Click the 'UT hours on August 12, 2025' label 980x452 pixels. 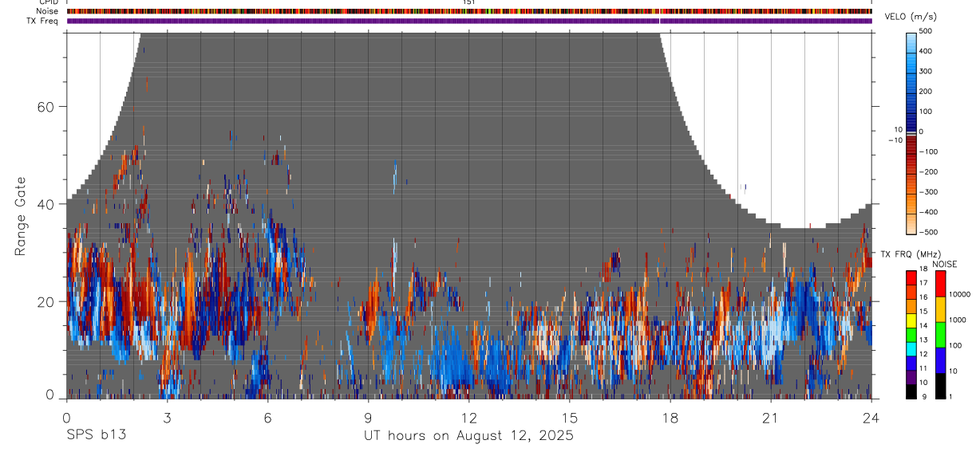tap(468, 436)
